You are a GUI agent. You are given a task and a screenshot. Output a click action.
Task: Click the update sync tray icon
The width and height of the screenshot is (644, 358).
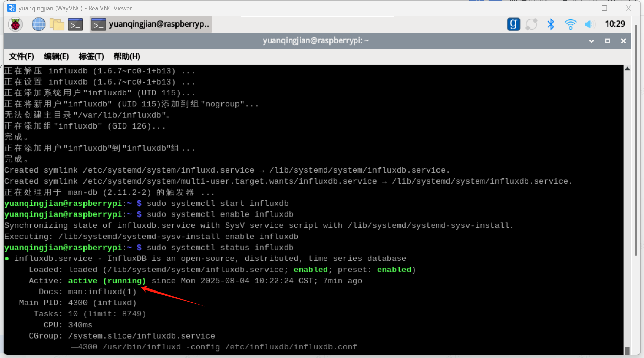(x=531, y=24)
